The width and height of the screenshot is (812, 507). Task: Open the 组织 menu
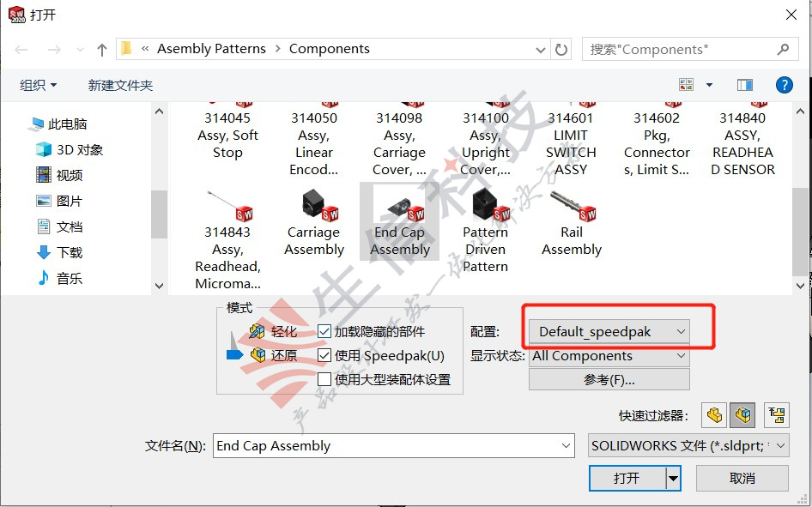tap(39, 85)
